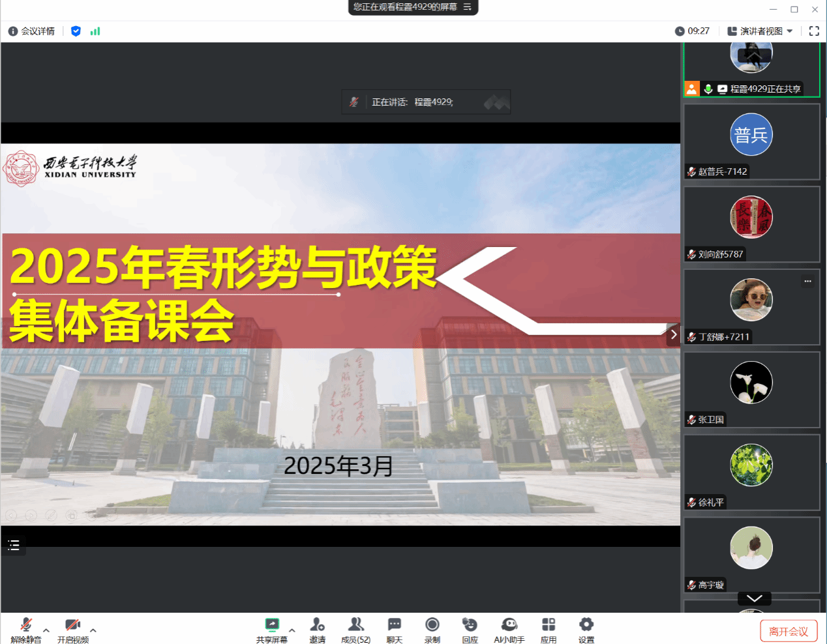The height and width of the screenshot is (644, 827).
Task: Click the blue security shield icon
Action: tap(76, 31)
